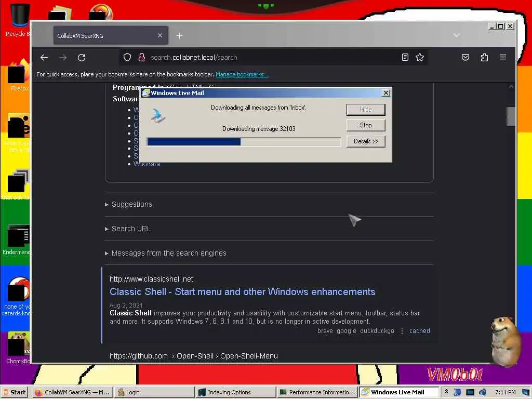Open the Firefox desktop shortcut
532x399 pixels.
(19, 75)
